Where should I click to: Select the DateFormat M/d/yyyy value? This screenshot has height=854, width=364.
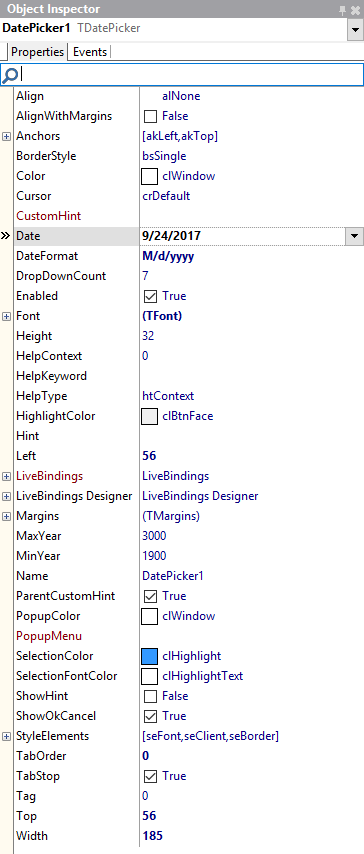(x=168, y=257)
